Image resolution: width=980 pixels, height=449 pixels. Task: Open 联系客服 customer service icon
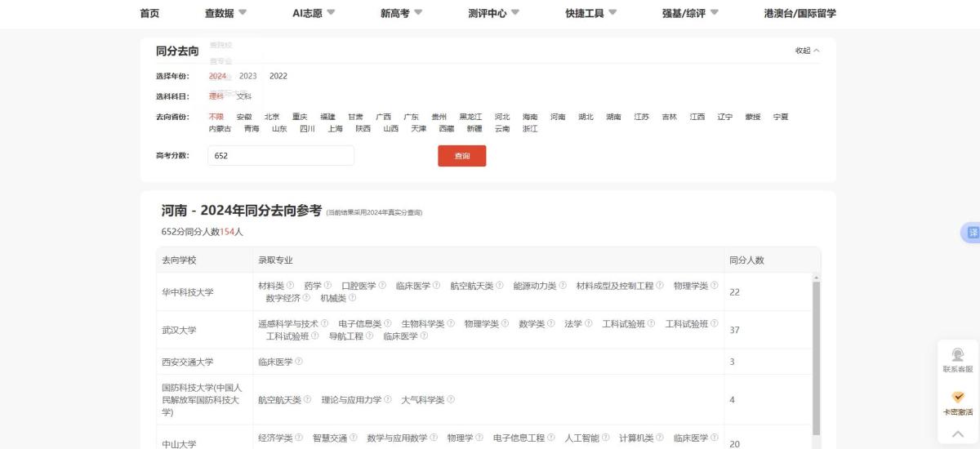[x=958, y=360]
